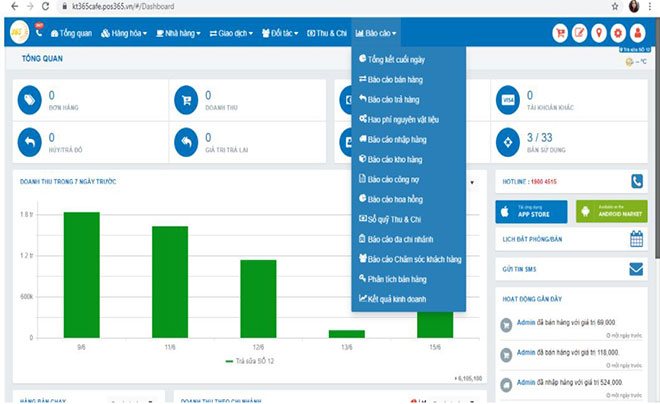Click the SMS envelope icon
Image resolution: width=660 pixels, height=404 pixels.
[636, 268]
